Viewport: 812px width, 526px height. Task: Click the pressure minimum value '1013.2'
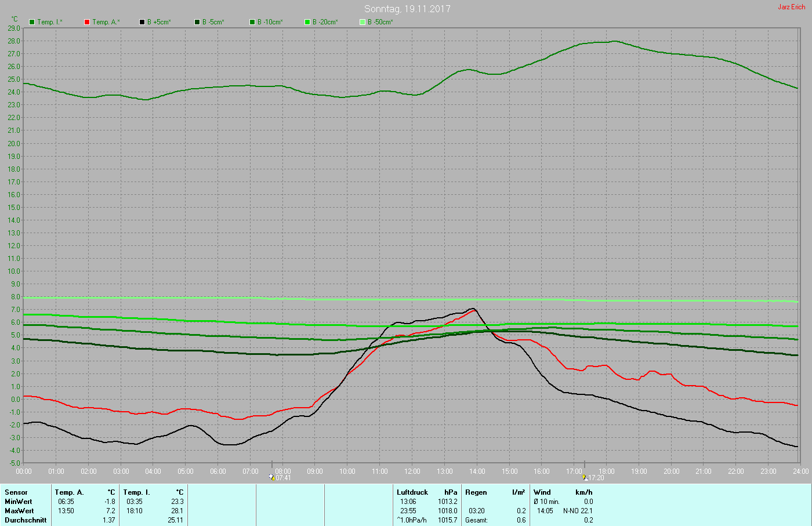[x=448, y=502]
